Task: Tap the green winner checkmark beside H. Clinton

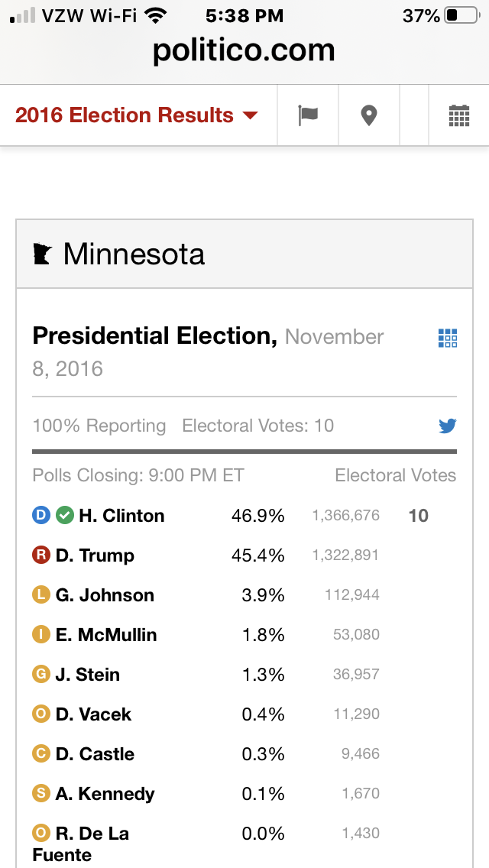Action: coord(65,515)
